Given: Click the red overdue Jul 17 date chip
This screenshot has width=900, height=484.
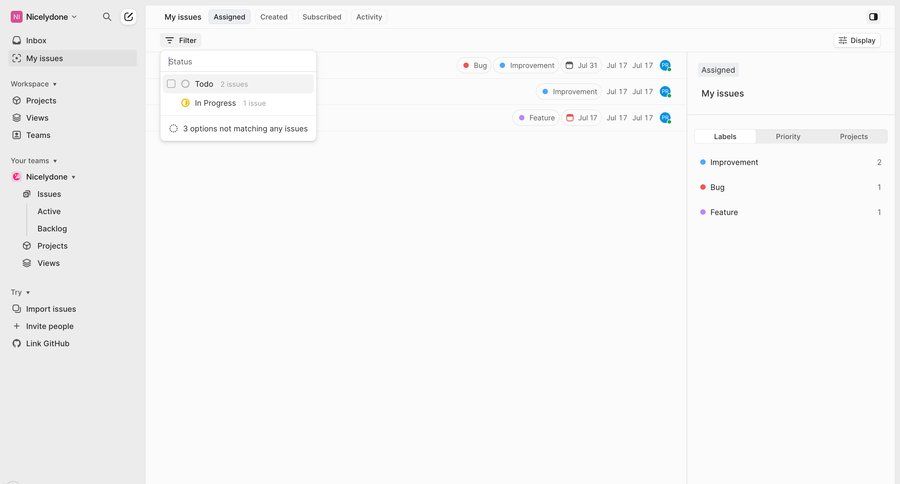Looking at the screenshot, I should click(x=581, y=118).
